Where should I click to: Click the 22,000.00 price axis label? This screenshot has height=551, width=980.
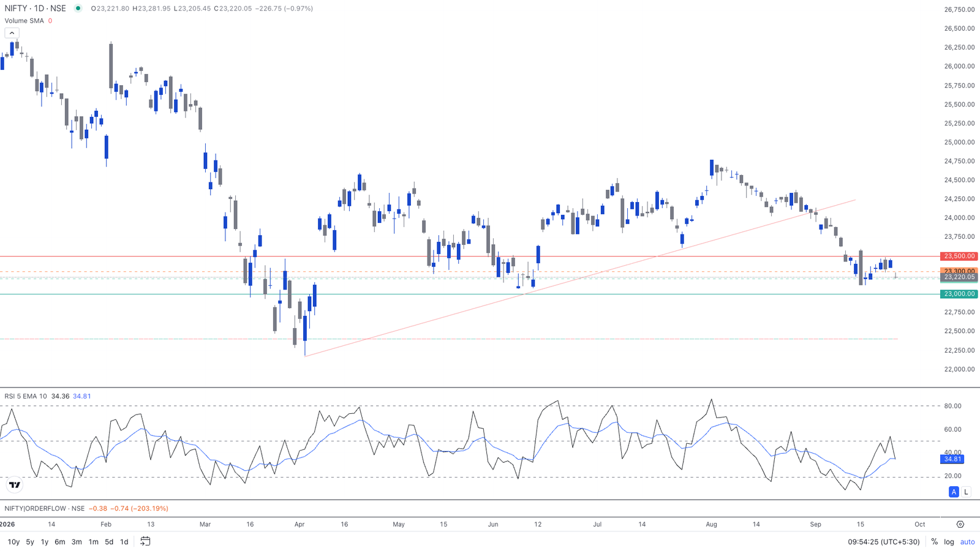click(959, 369)
